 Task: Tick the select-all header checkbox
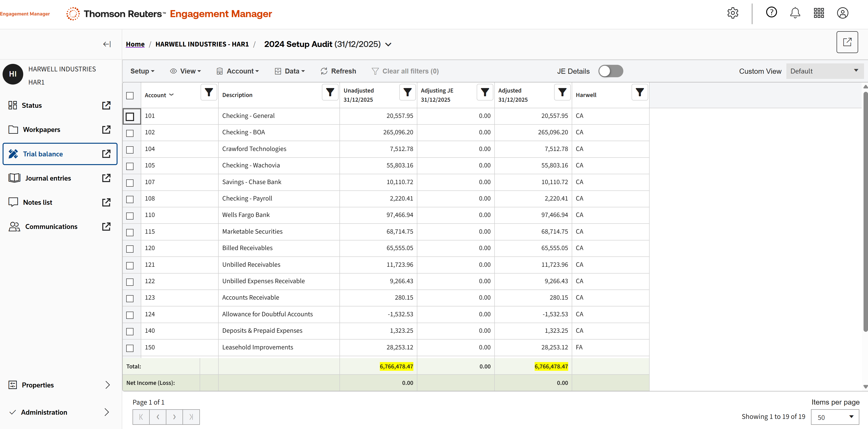(130, 95)
